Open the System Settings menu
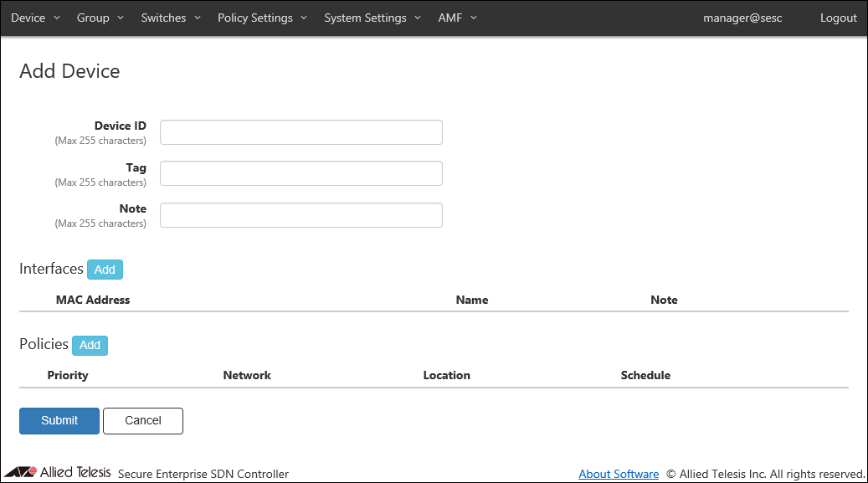Image resolution: width=868 pixels, height=483 pixels. tap(372, 18)
